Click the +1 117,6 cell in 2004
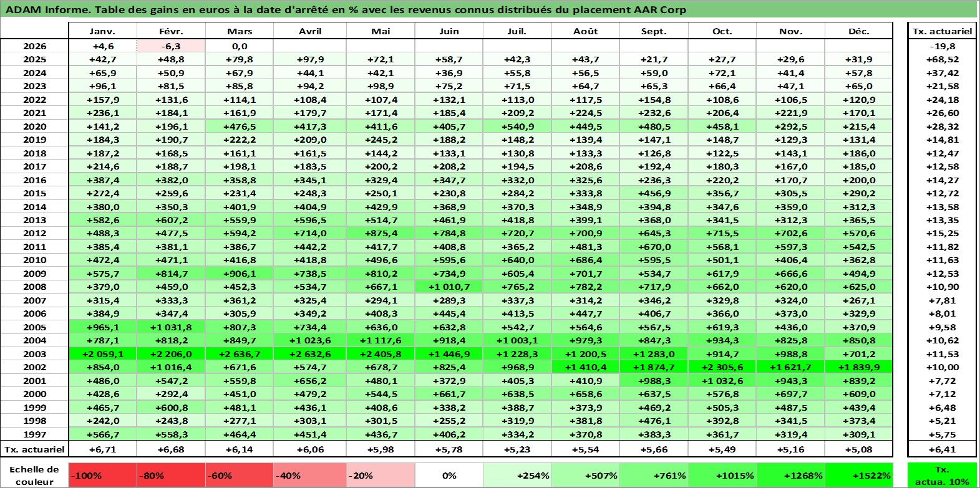980x488 pixels. (380, 340)
